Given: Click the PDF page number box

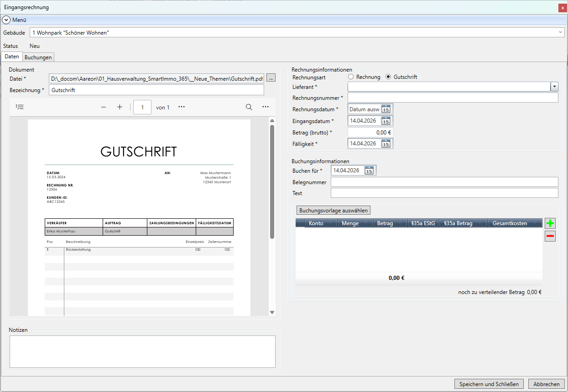Looking at the screenshot, I should [x=142, y=107].
